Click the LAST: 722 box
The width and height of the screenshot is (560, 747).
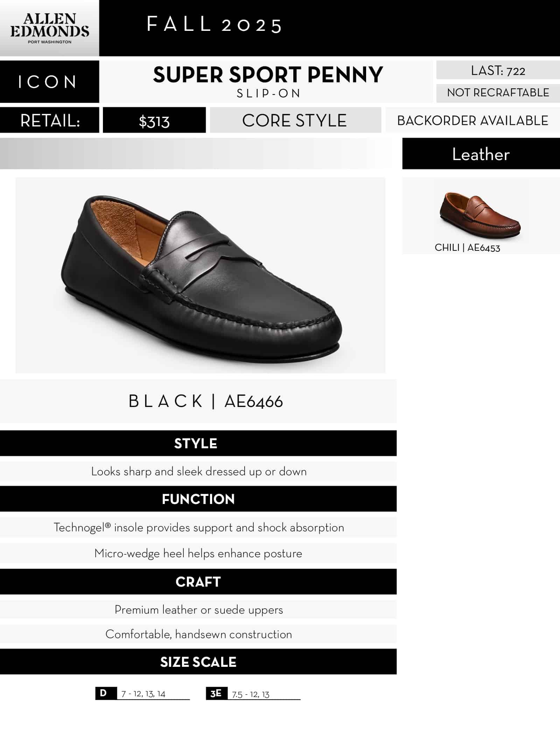point(498,71)
